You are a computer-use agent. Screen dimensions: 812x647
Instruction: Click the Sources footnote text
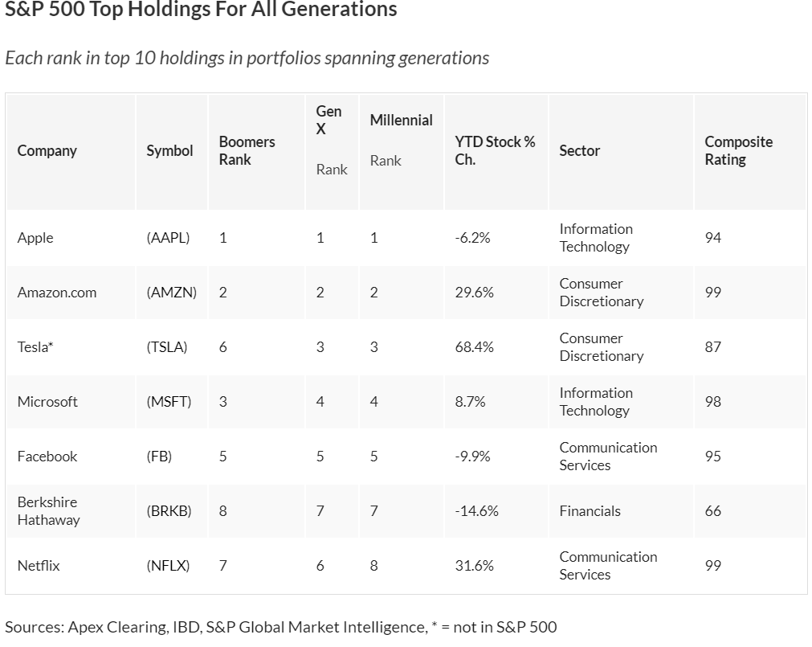pos(280,627)
